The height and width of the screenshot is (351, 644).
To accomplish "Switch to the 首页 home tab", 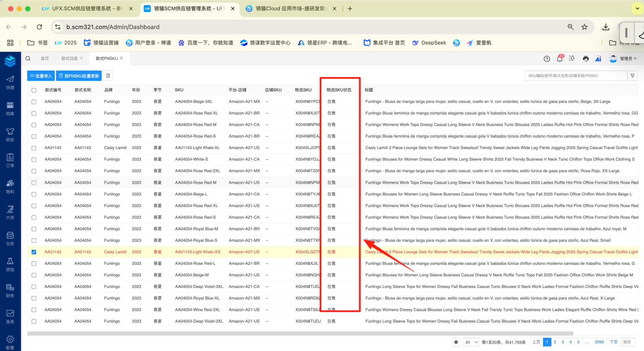I will (45, 58).
